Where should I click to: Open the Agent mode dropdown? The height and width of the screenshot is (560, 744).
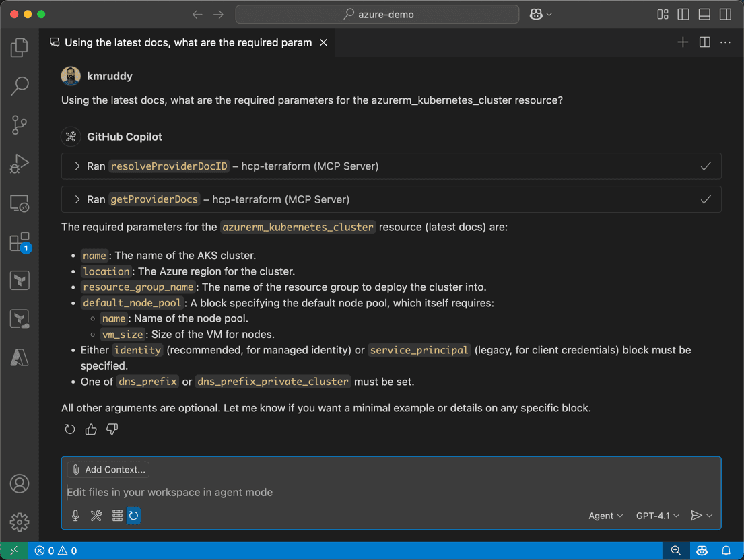coord(604,516)
